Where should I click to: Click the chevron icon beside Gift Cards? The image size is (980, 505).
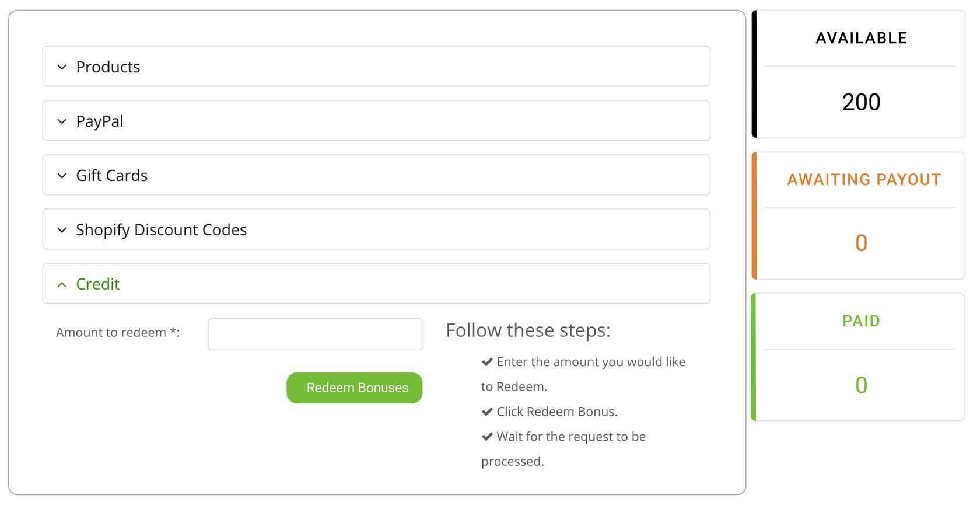pyautogui.click(x=62, y=176)
